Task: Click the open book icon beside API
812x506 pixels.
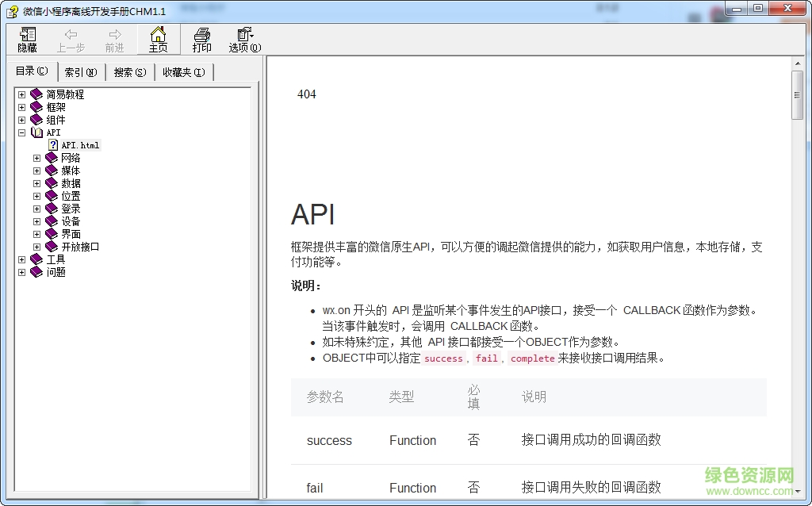Action: 36,132
